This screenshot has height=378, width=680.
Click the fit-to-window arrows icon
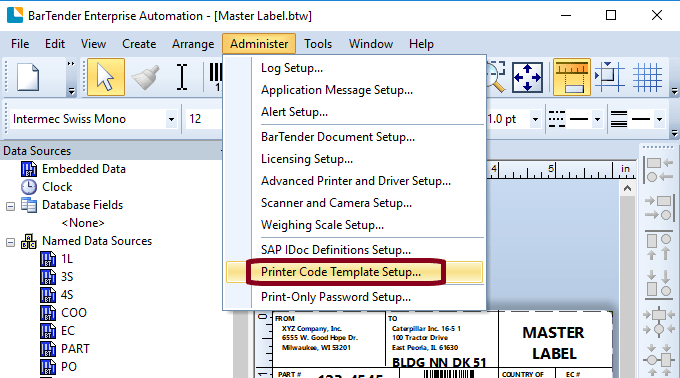527,77
